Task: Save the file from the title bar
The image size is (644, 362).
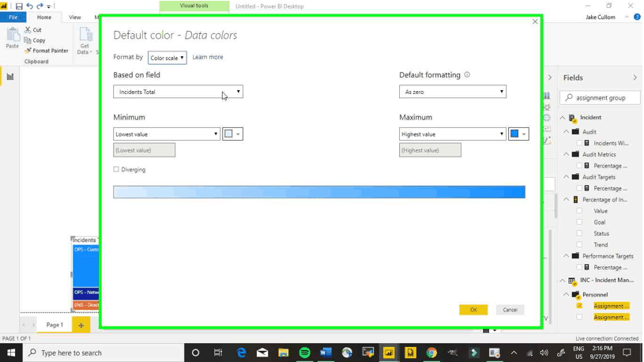Action: pyautogui.click(x=19, y=6)
